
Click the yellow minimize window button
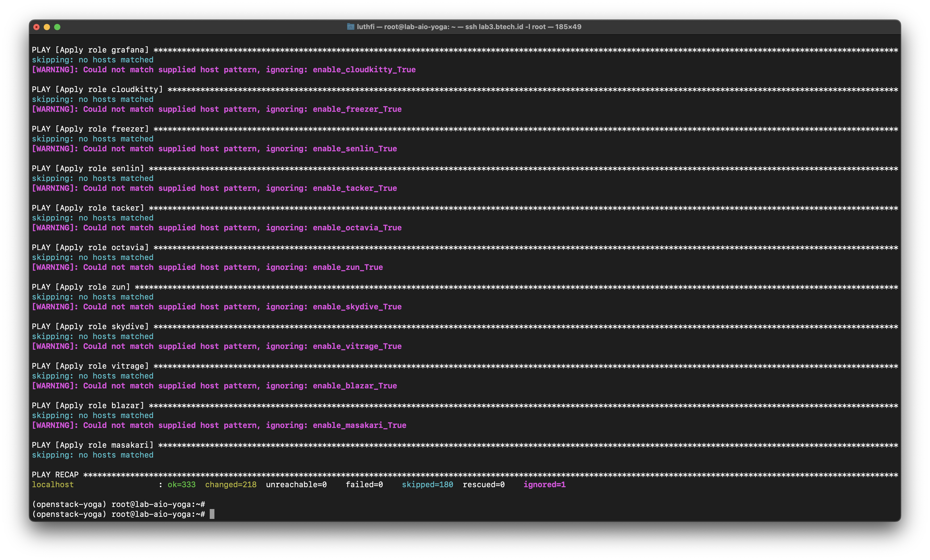[47, 27]
